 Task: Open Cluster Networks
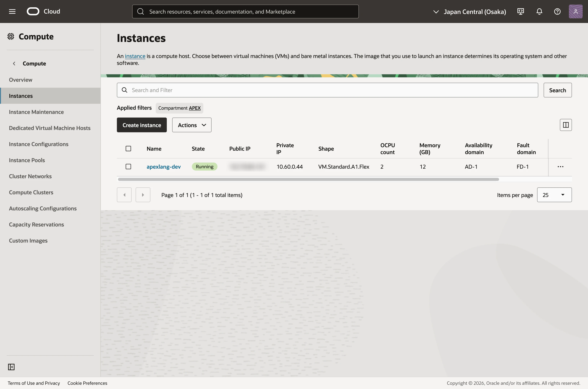pyautogui.click(x=30, y=176)
